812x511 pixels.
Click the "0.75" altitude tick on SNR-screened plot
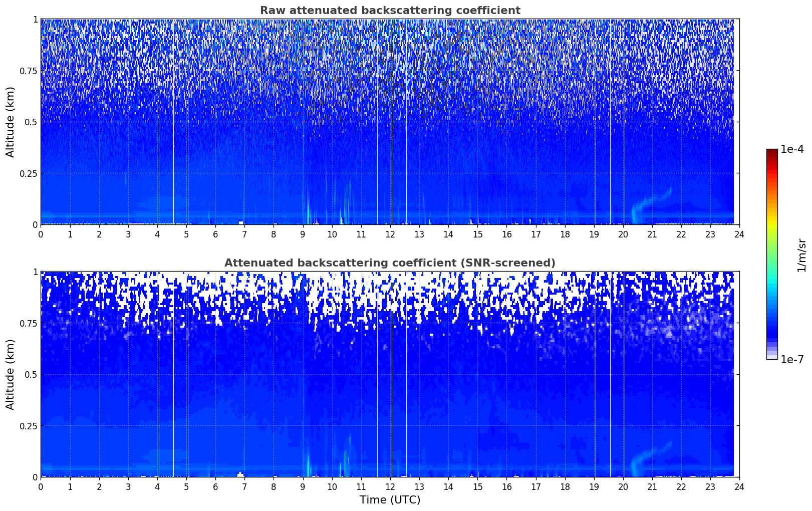29,323
